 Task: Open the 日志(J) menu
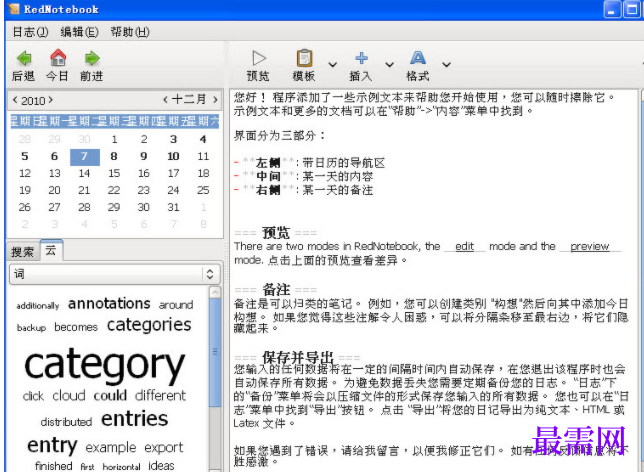click(x=30, y=32)
